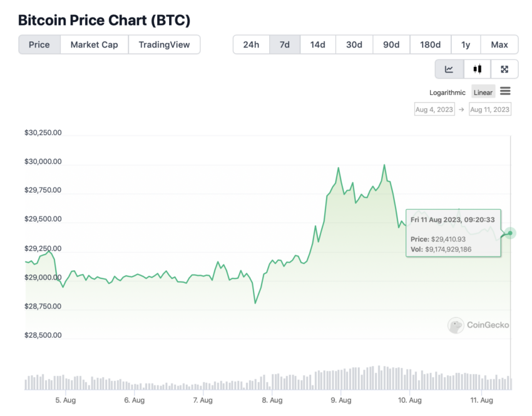Select the Linear scale option
The width and height of the screenshot is (532, 416).
pos(483,92)
